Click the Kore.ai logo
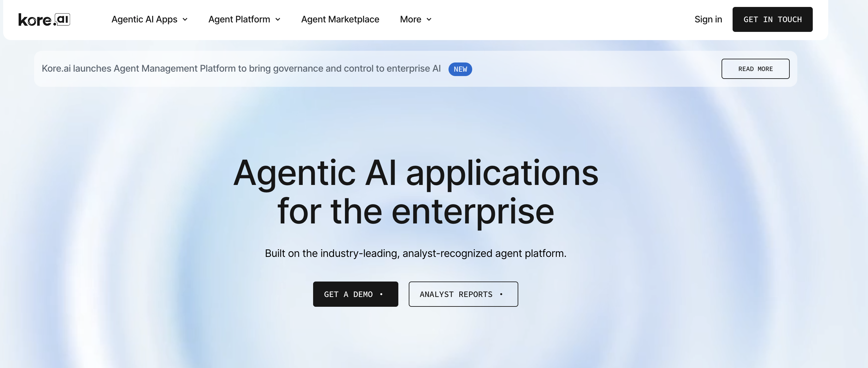868x368 pixels. coord(44,20)
